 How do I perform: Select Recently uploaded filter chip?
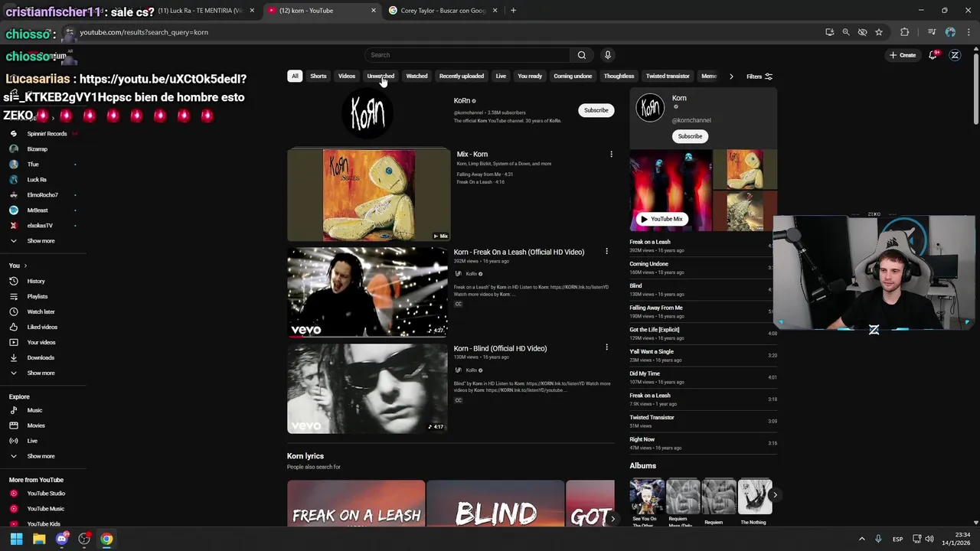[462, 77]
